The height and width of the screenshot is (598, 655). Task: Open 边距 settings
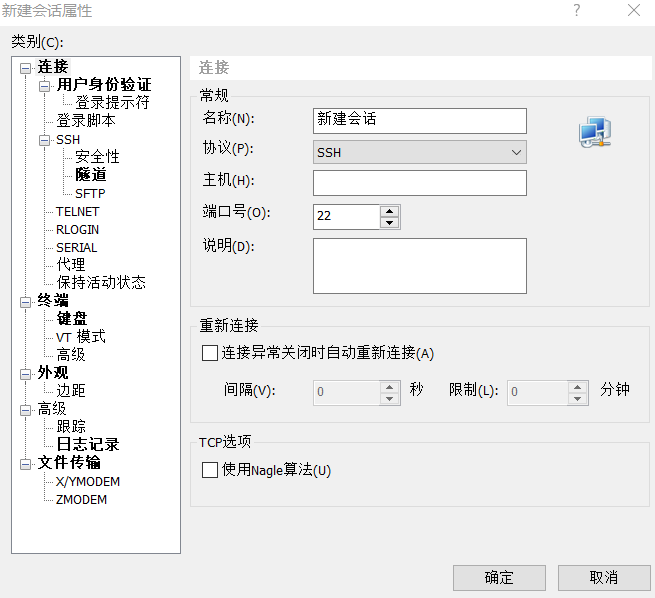[x=71, y=390]
